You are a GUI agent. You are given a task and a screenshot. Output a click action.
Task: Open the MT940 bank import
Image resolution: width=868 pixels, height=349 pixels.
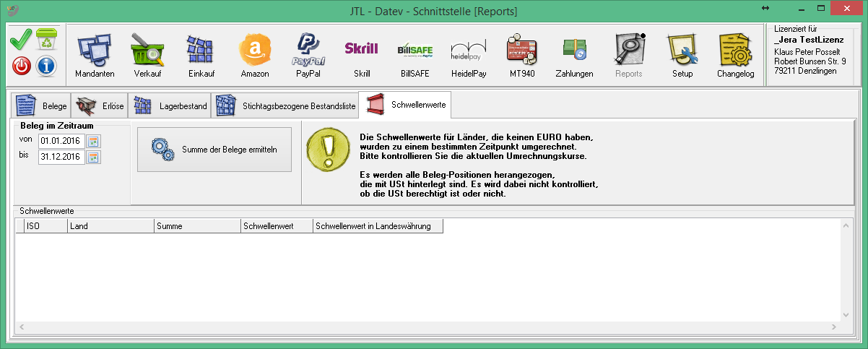522,55
